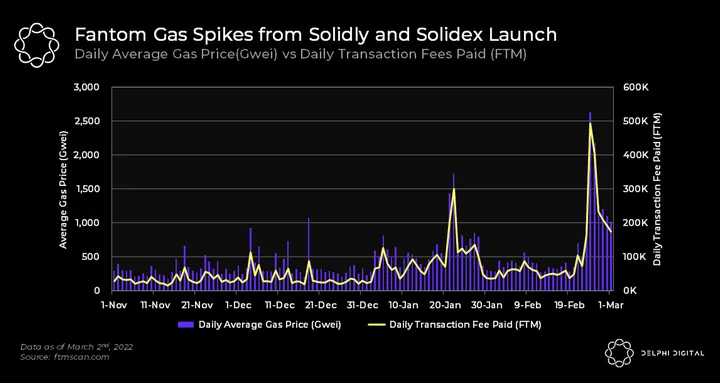Click the DELPHI DIGITAL wordmark text
Viewport: 720px width, 383px height.
[673, 353]
